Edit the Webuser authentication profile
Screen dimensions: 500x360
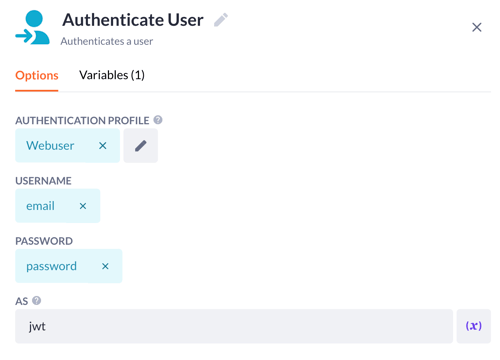click(x=141, y=146)
